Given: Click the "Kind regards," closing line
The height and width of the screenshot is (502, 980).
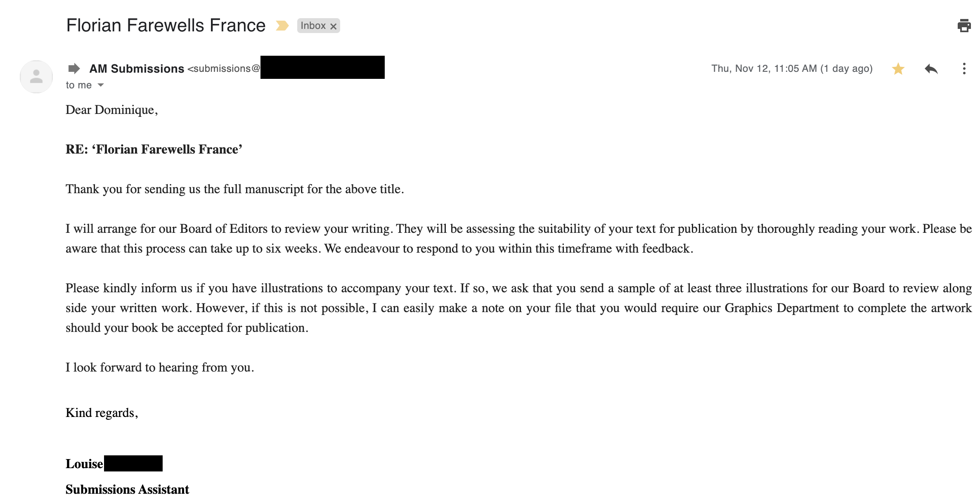Looking at the screenshot, I should pyautogui.click(x=102, y=413).
